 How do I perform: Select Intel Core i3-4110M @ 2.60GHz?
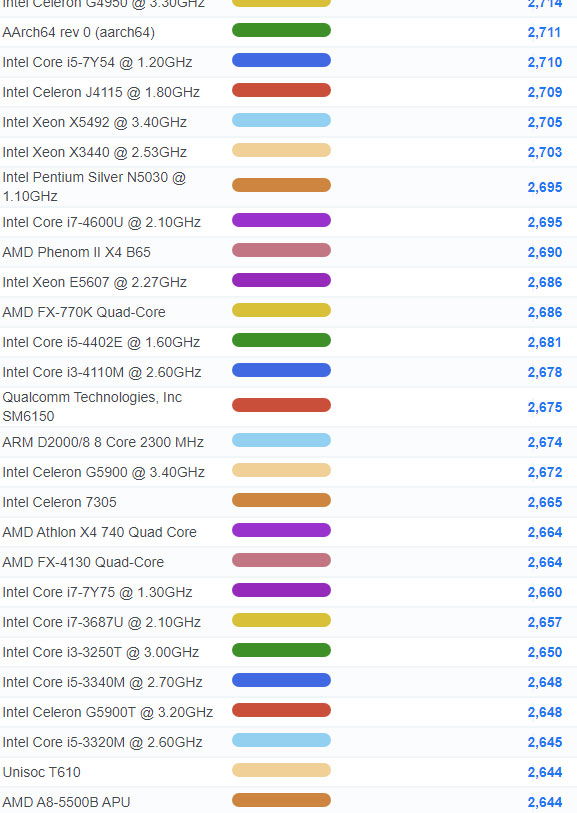tap(102, 373)
